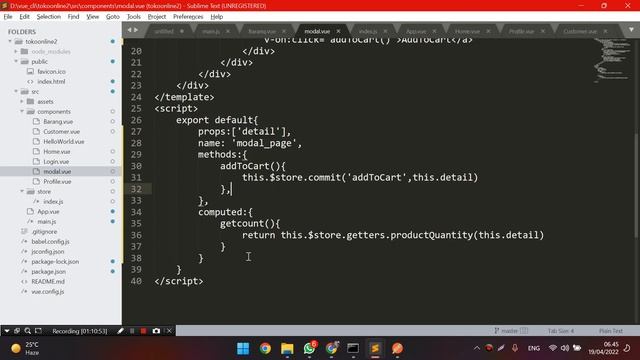Collapse the src folder
This screenshot has height=360, width=640.
click(x=16, y=91)
